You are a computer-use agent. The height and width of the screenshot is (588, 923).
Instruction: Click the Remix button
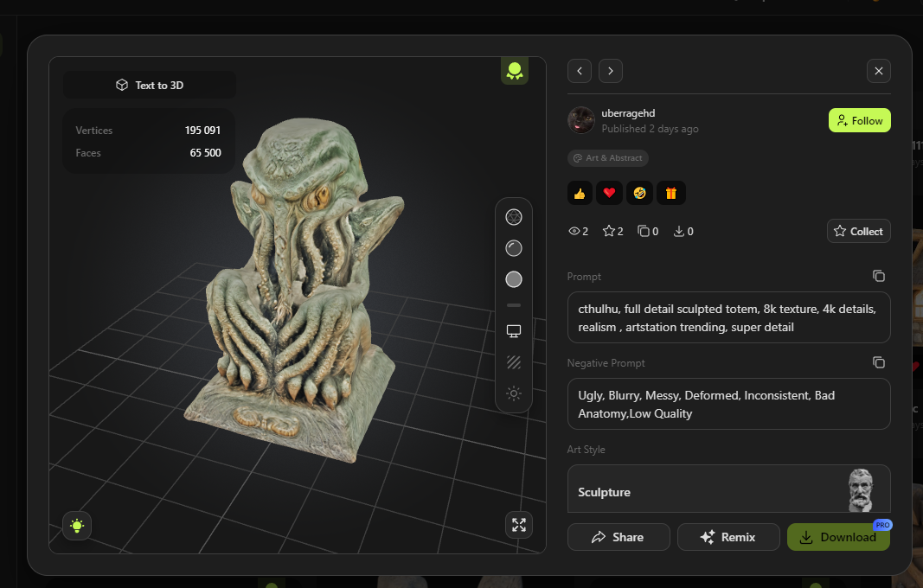click(728, 537)
